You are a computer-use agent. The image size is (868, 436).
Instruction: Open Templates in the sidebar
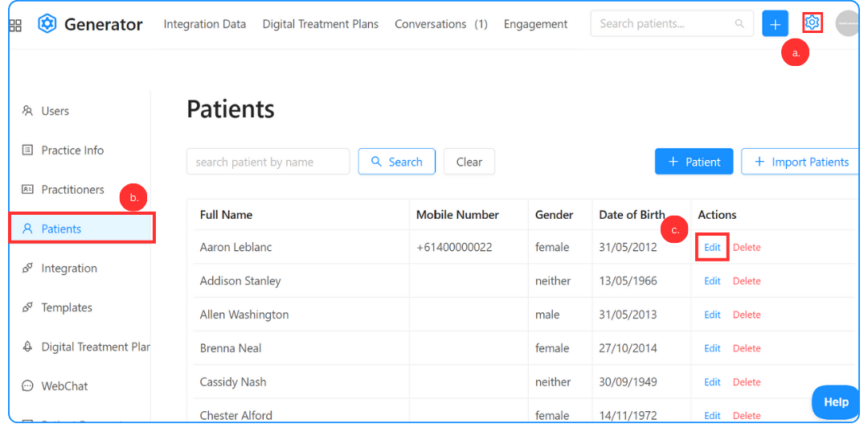(67, 308)
